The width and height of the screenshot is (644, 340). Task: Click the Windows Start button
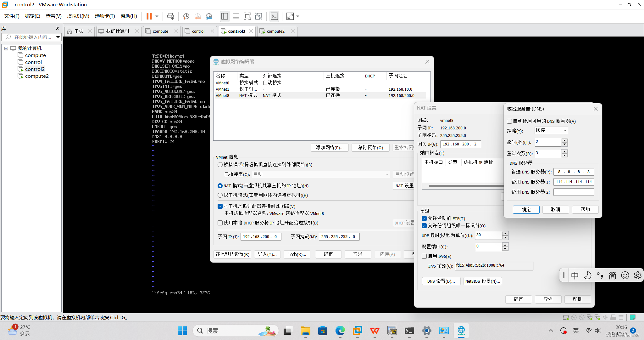pyautogui.click(x=182, y=331)
